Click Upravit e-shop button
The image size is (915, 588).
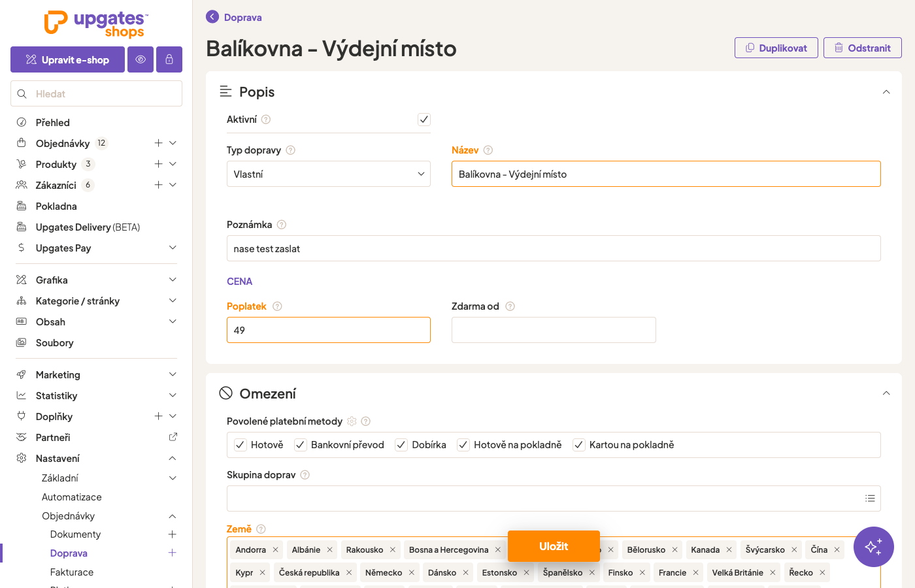[67, 59]
